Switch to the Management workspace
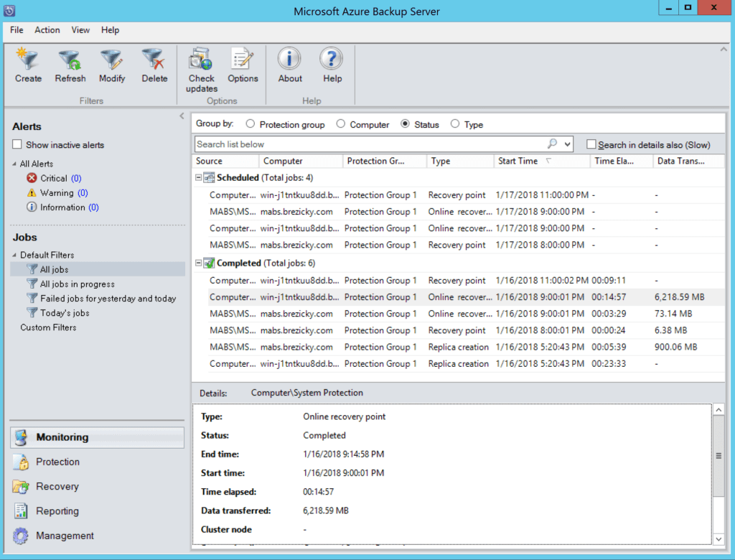 tap(97, 536)
